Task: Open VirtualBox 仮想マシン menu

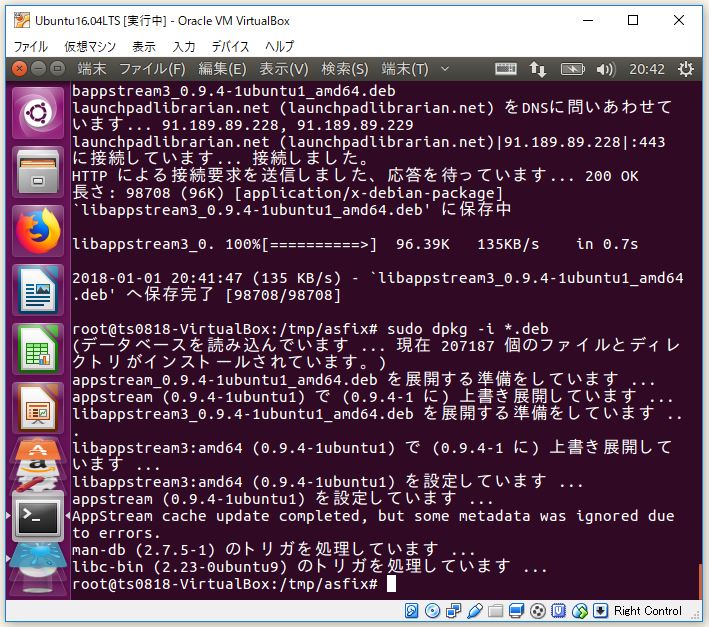Action: pos(90,47)
